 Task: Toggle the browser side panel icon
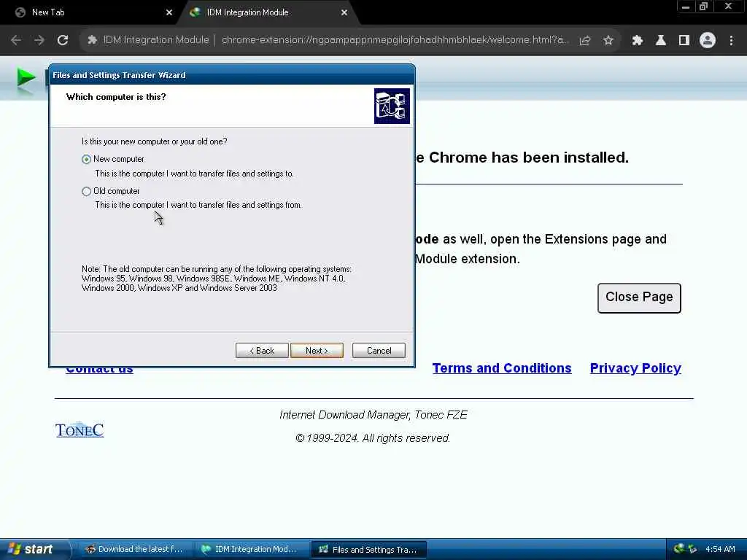684,41
